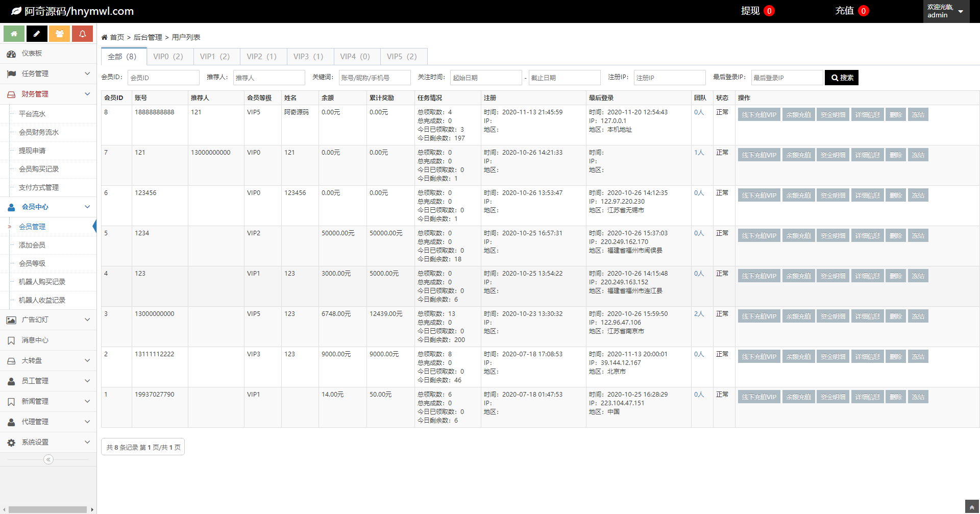Switch to the VIP0 (2) tab
980x514 pixels.
[x=169, y=56]
